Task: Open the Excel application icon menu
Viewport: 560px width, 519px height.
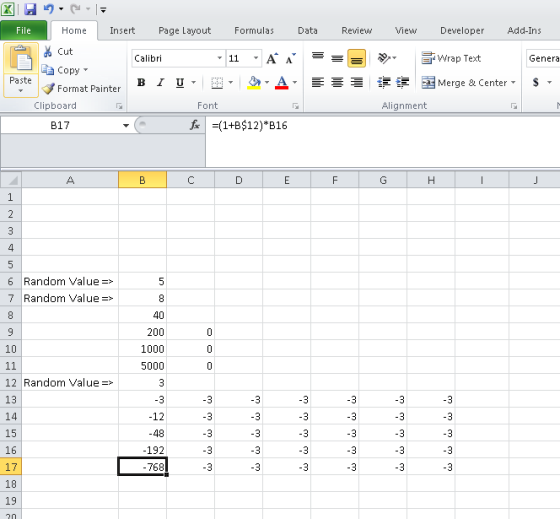Action: click(8, 9)
